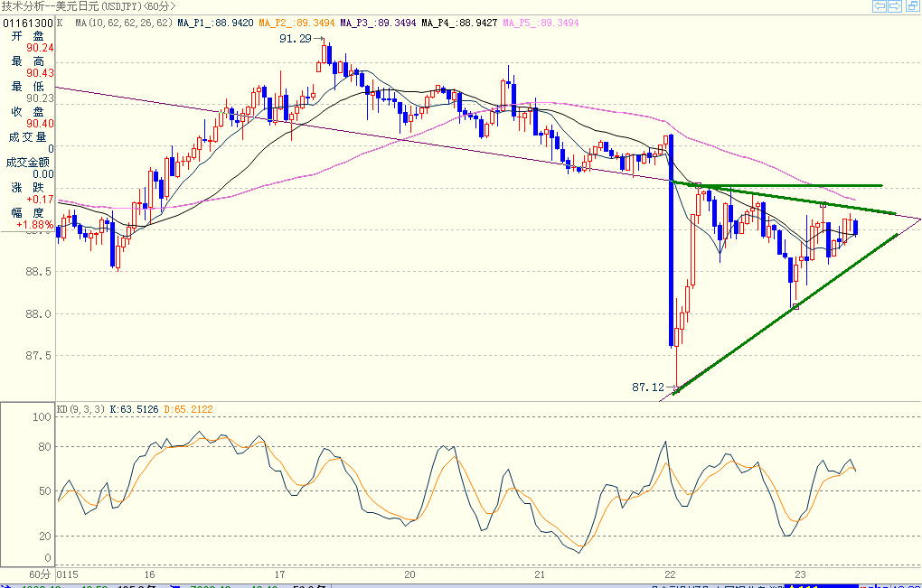Viewport: 922px width, 588px height.
Task: Click the MA(10,62,62,26,62) indicator label
Action: pyautogui.click(x=124, y=23)
